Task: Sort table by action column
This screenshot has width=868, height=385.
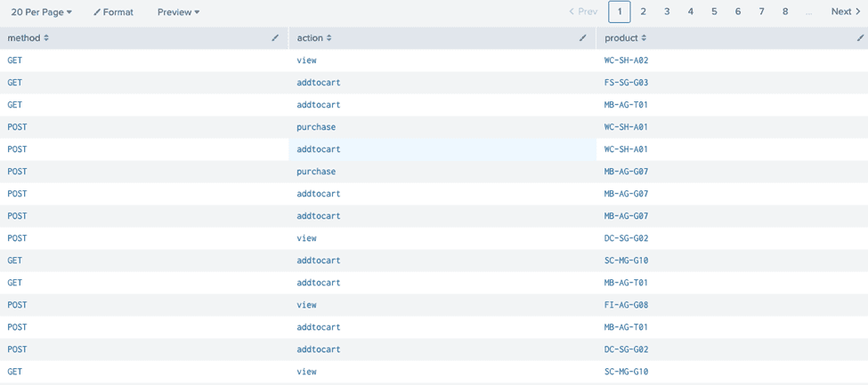Action: click(x=314, y=38)
